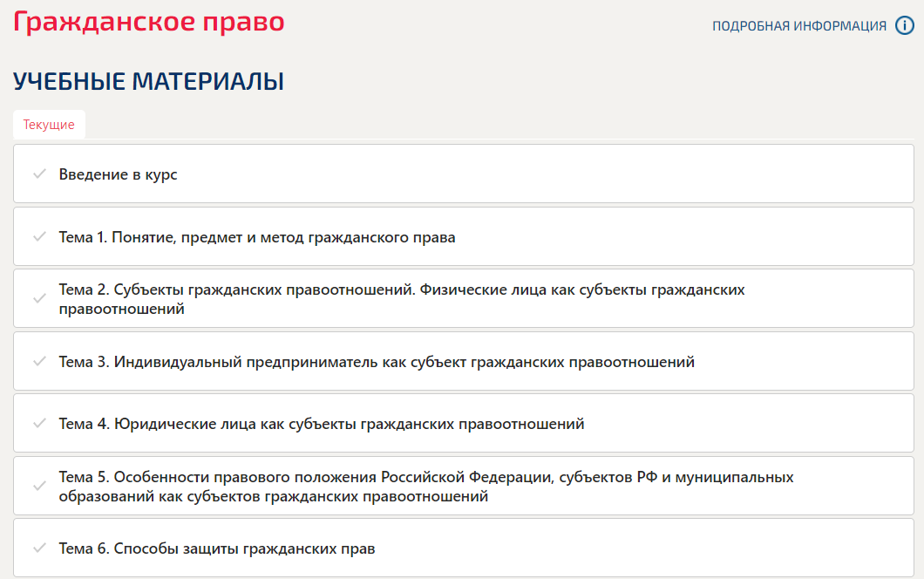Click checkmark icon beside Введение в курс

click(x=38, y=174)
